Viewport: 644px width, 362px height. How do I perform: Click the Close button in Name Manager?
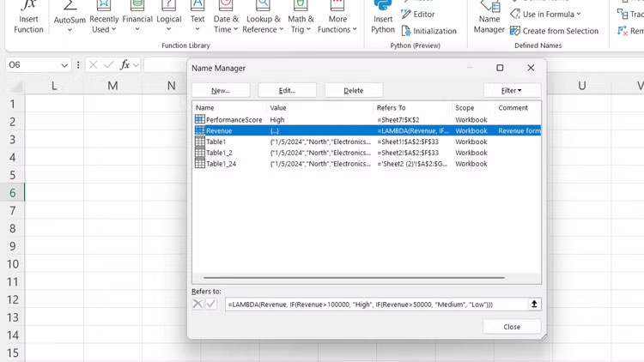coord(512,327)
